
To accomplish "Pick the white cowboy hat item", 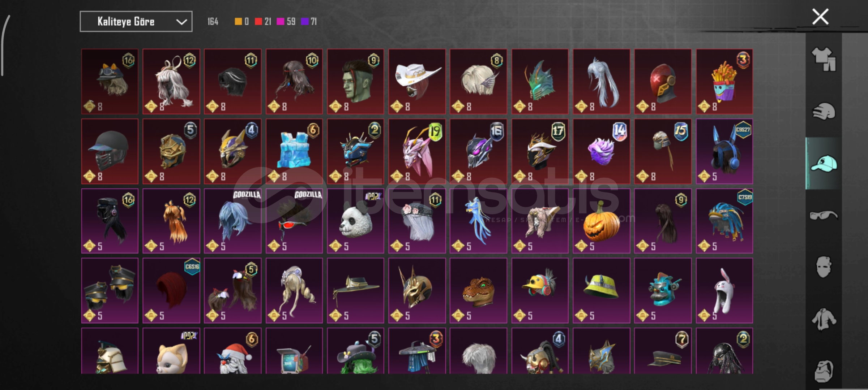I will (x=417, y=82).
